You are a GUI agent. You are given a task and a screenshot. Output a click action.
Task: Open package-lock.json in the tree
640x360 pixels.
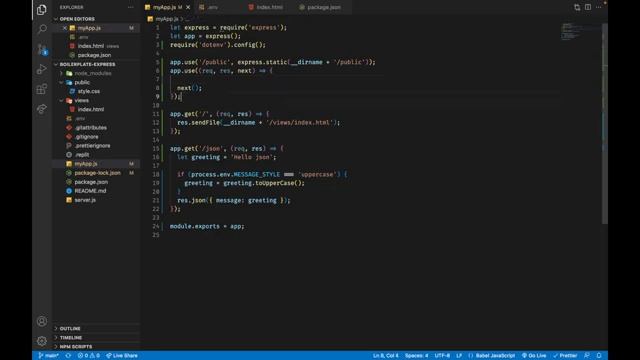coord(97,173)
